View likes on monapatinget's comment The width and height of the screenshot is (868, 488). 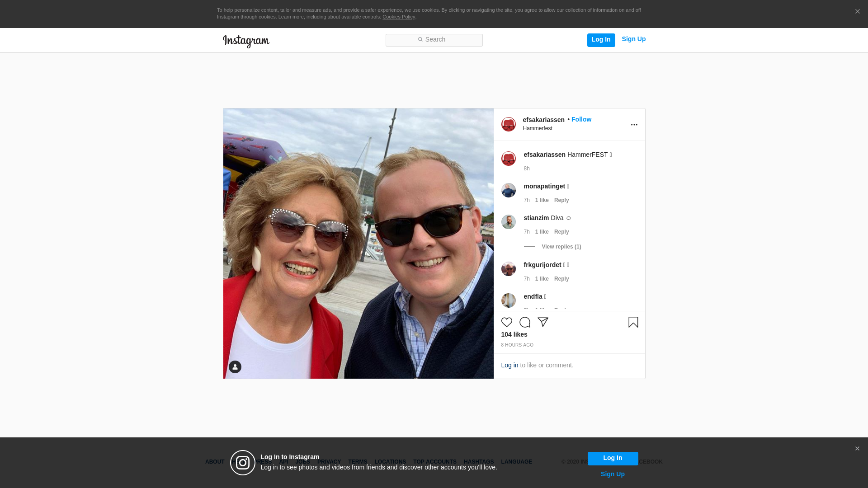click(x=542, y=200)
